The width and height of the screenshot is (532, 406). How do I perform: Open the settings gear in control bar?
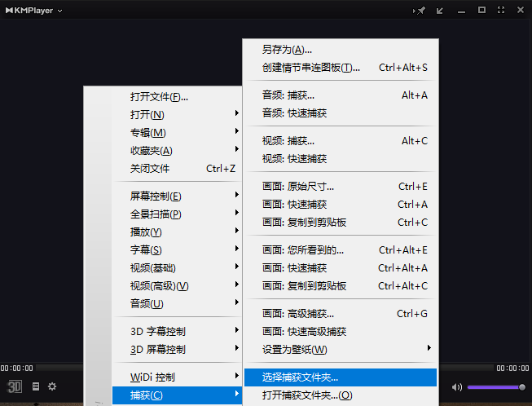(52, 386)
